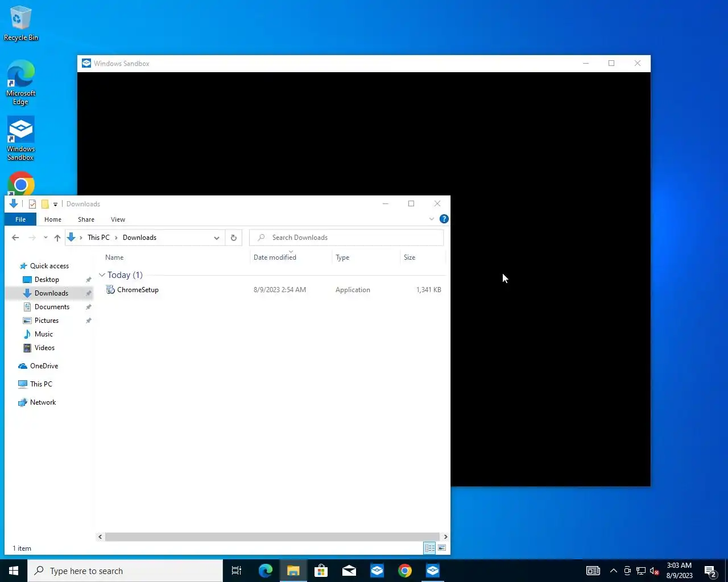The image size is (728, 582).
Task: Click the Forward navigation arrow
Action: 32,238
